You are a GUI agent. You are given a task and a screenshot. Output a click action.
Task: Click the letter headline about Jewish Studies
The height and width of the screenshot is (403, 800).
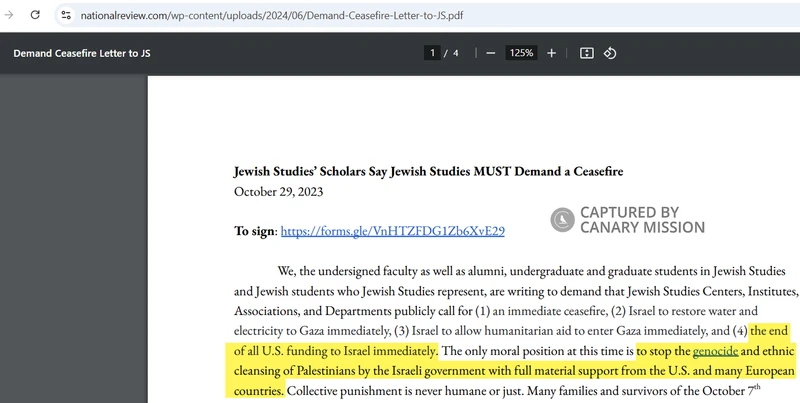click(x=429, y=171)
